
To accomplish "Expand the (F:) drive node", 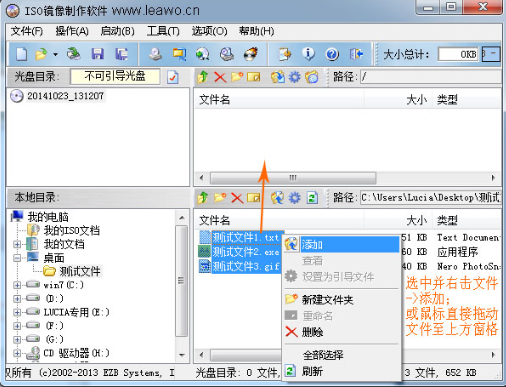I will [17, 326].
